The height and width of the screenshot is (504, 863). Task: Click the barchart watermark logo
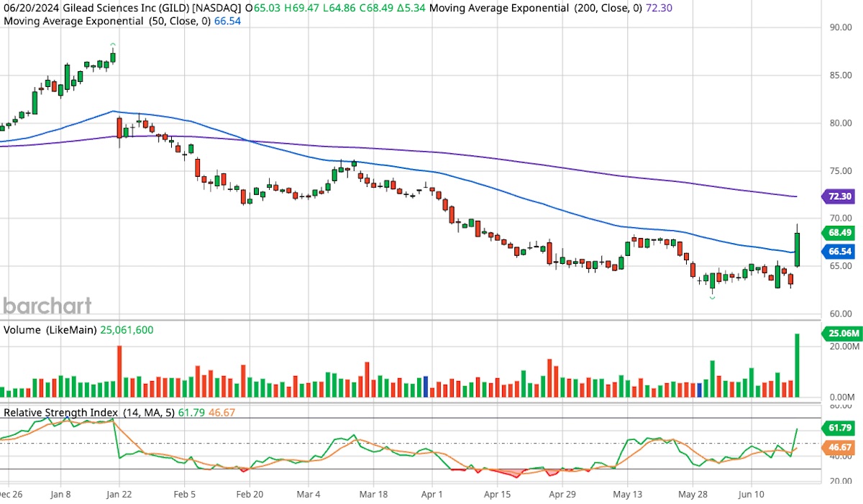tap(45, 306)
